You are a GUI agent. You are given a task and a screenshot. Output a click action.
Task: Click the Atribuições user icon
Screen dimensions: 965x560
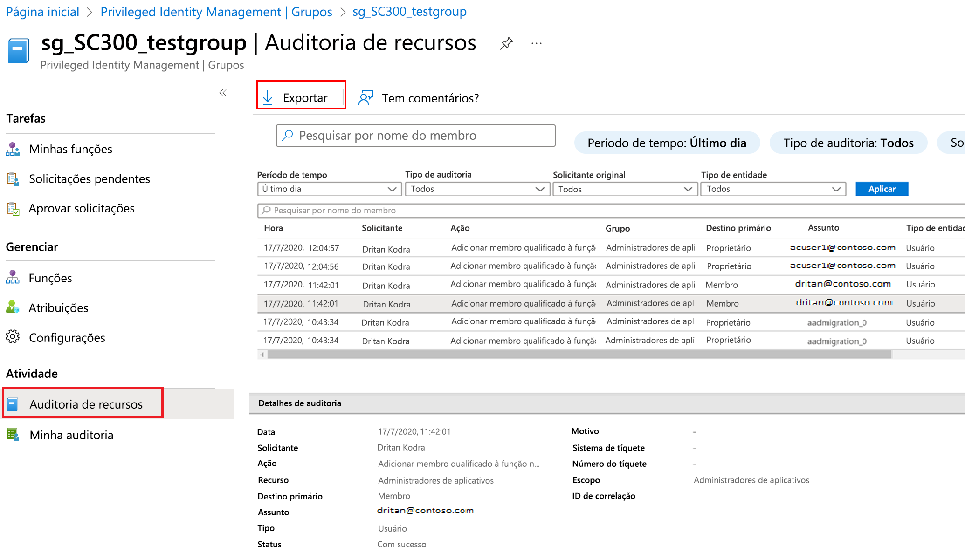[13, 307]
